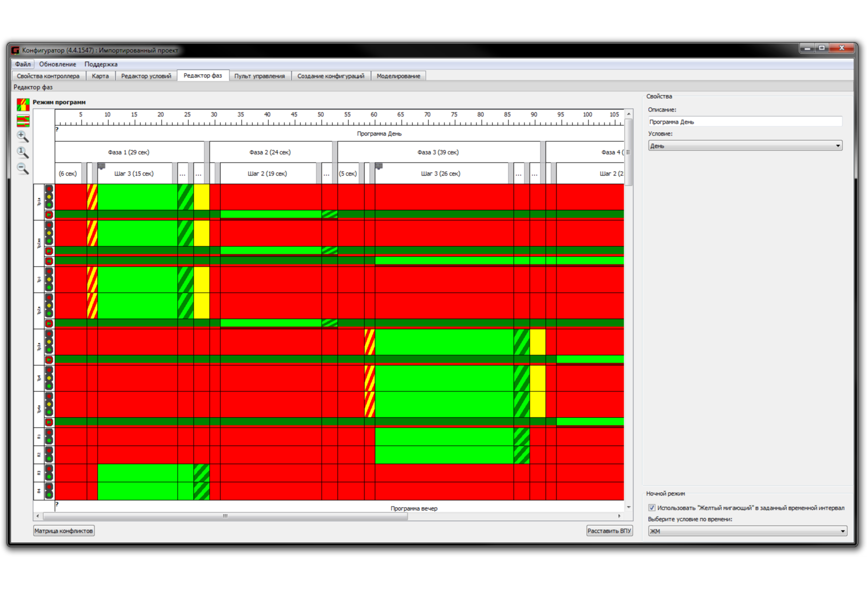
Task: Select the (6 сек) step cell
Action: pyautogui.click(x=68, y=173)
